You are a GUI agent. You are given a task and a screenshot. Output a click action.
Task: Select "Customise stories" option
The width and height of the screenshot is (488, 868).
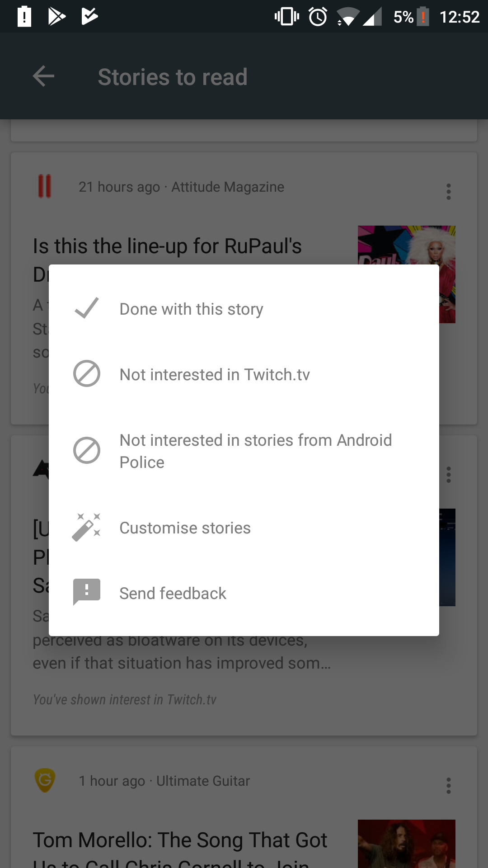click(x=185, y=528)
